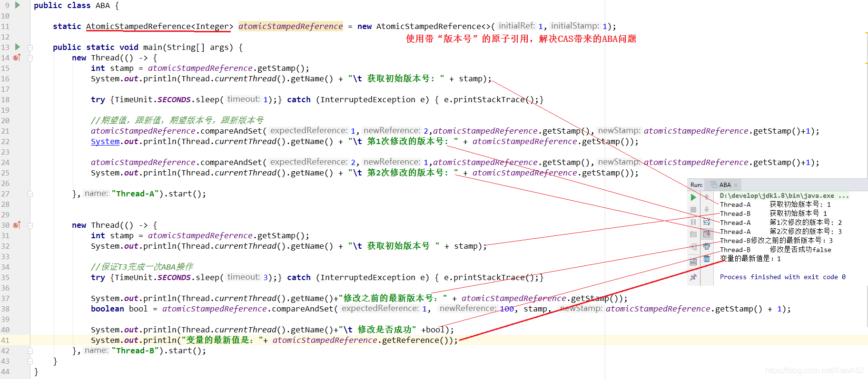The height and width of the screenshot is (379, 868).
Task: Click the run gutter icon beside class ABA
Action: coord(18,5)
